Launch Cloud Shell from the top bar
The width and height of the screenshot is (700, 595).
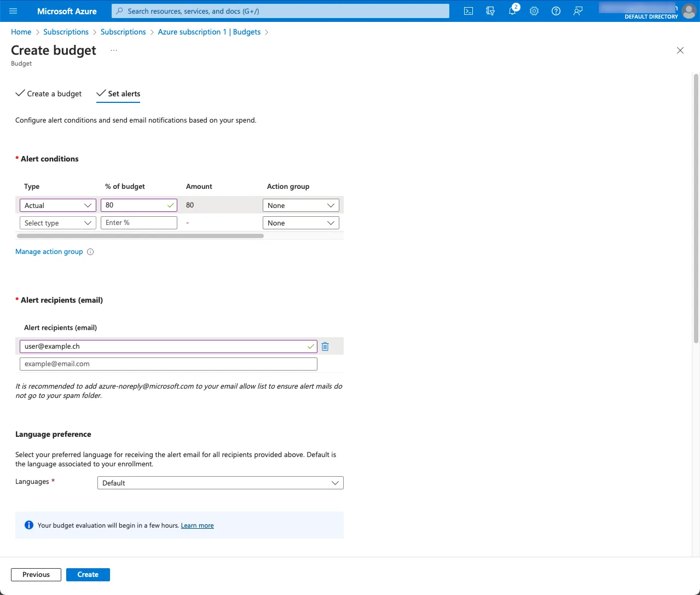[468, 11]
